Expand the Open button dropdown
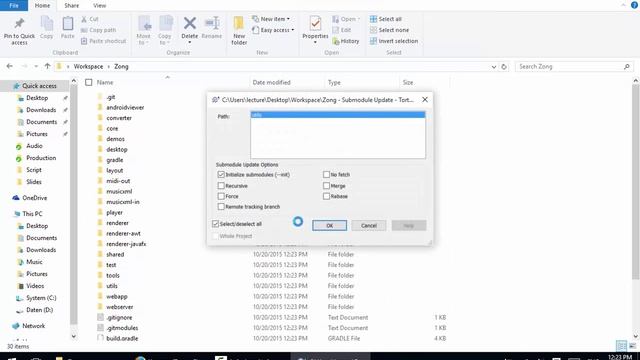The image size is (640, 360). [359, 19]
